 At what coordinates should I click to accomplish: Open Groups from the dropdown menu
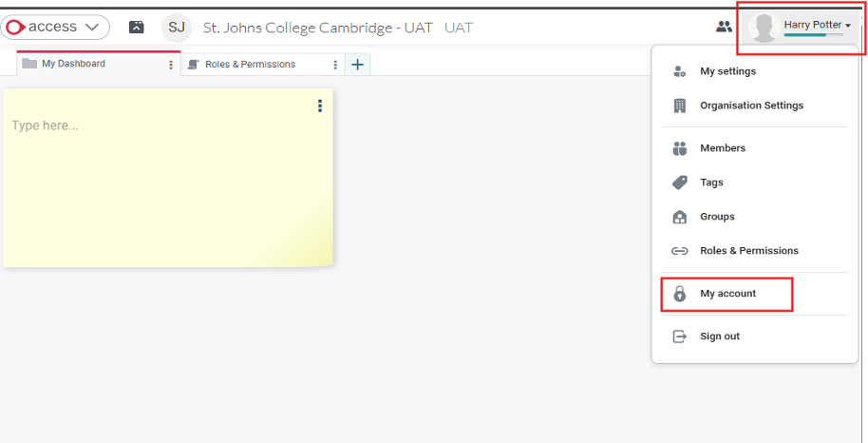click(x=717, y=217)
